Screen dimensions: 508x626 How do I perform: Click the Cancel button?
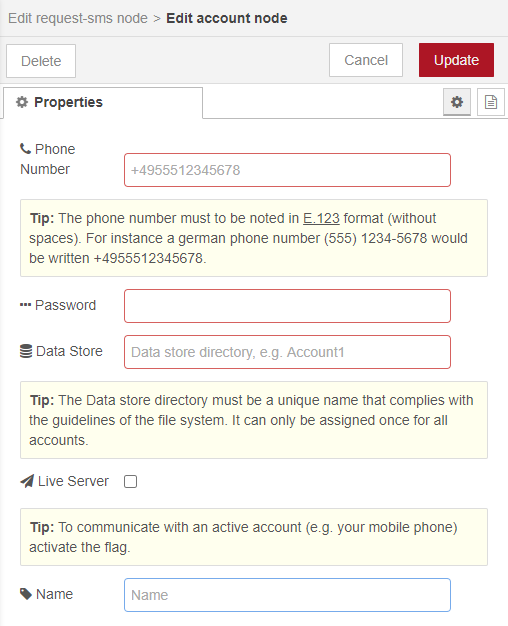[366, 60]
